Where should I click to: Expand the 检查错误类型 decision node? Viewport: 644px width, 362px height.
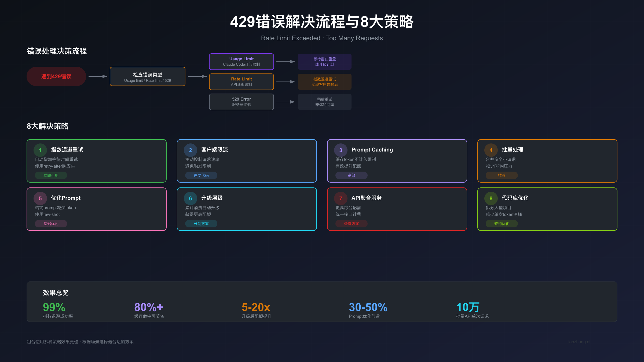(x=147, y=76)
